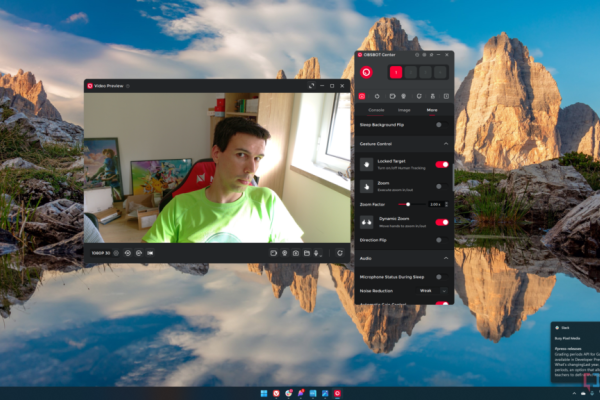This screenshot has height=400, width=600.
Task: Click the person tracking icon in OBSBOT Center
Action: pos(433,96)
